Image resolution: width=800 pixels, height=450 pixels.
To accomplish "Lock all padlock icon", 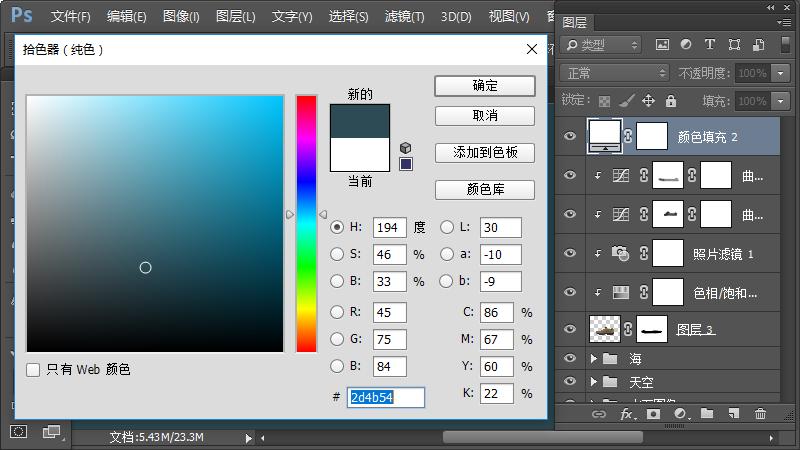I will (671, 101).
